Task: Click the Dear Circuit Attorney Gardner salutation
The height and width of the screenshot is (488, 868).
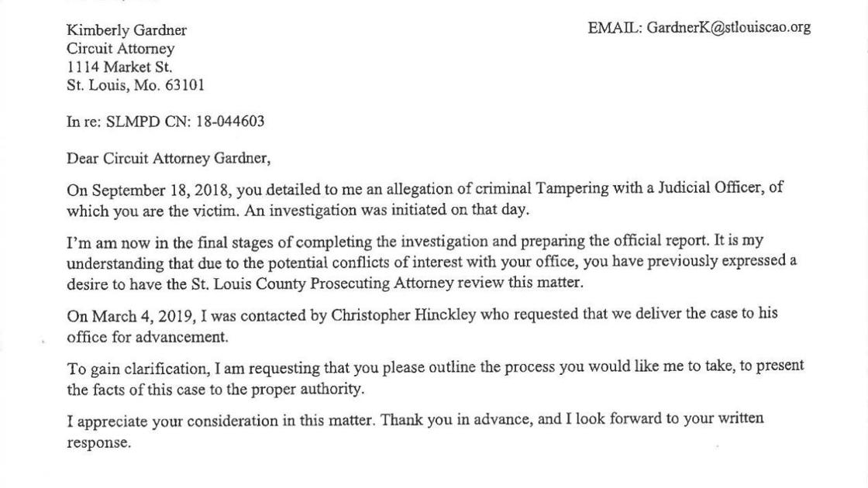Action: click(x=168, y=159)
